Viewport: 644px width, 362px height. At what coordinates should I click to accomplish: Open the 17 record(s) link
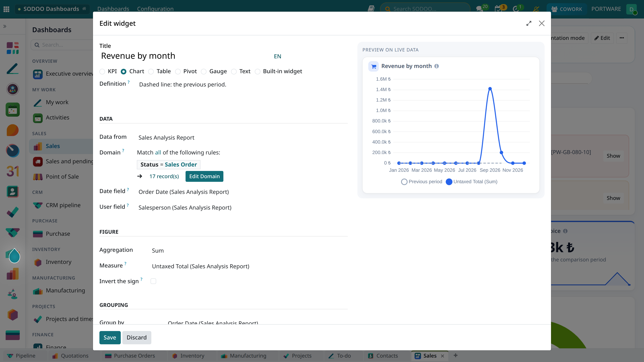pos(164,176)
